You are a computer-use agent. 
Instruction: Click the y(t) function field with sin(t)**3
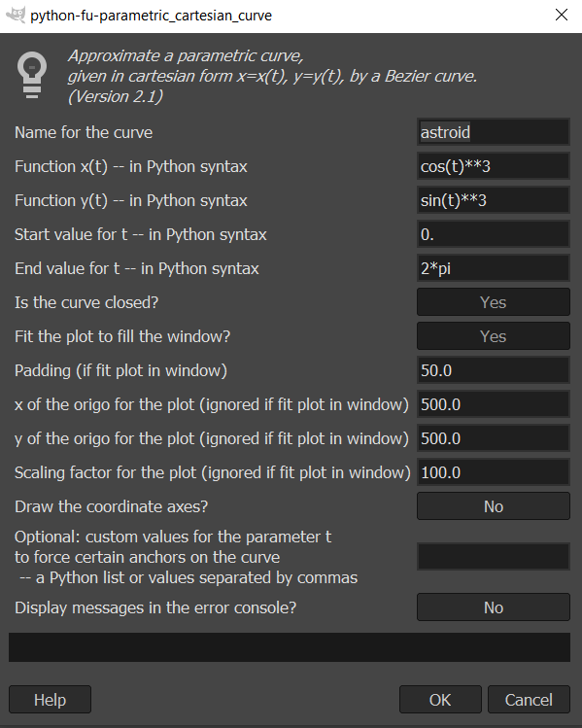(494, 200)
